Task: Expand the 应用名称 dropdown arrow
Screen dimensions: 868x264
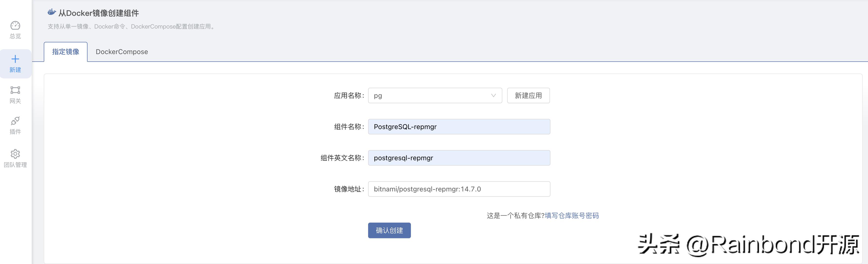Action: point(494,95)
